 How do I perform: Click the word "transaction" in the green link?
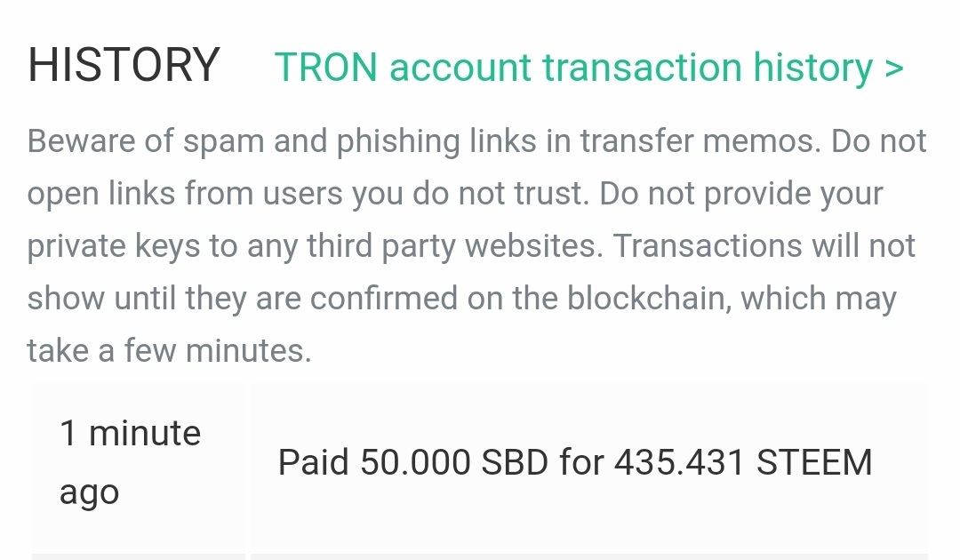click(x=644, y=67)
